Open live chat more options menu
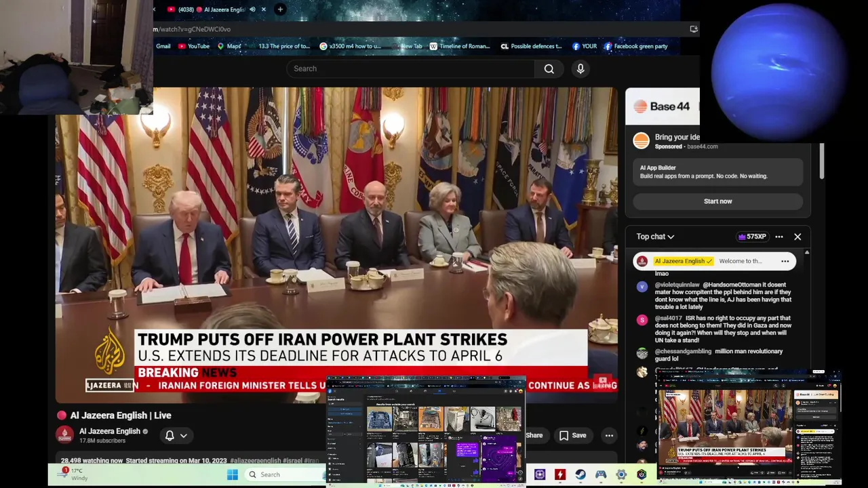This screenshot has width=868, height=488. pos(779,237)
